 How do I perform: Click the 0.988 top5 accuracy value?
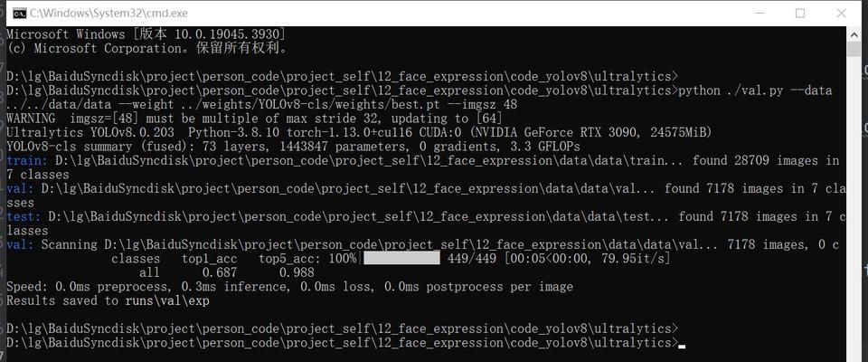coord(297,272)
